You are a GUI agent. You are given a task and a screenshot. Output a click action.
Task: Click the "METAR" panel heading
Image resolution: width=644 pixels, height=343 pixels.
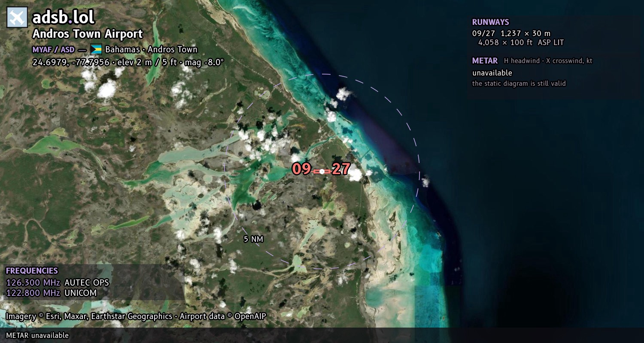click(x=485, y=61)
